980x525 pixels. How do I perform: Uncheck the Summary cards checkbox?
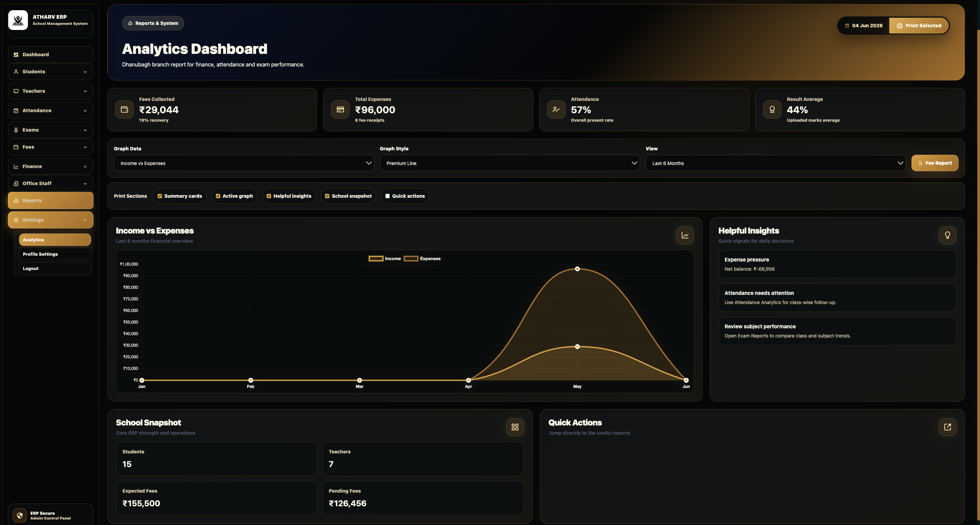click(160, 196)
